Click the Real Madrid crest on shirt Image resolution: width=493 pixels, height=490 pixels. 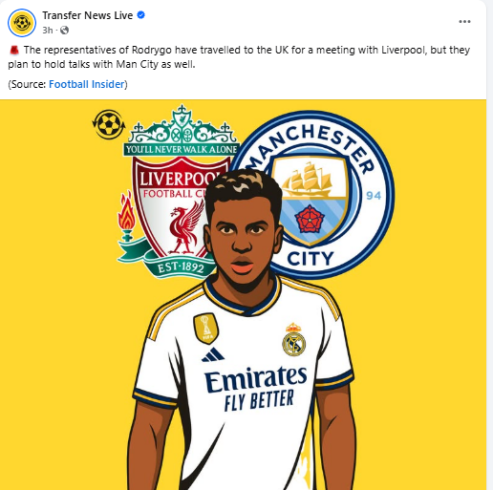pos(294,339)
